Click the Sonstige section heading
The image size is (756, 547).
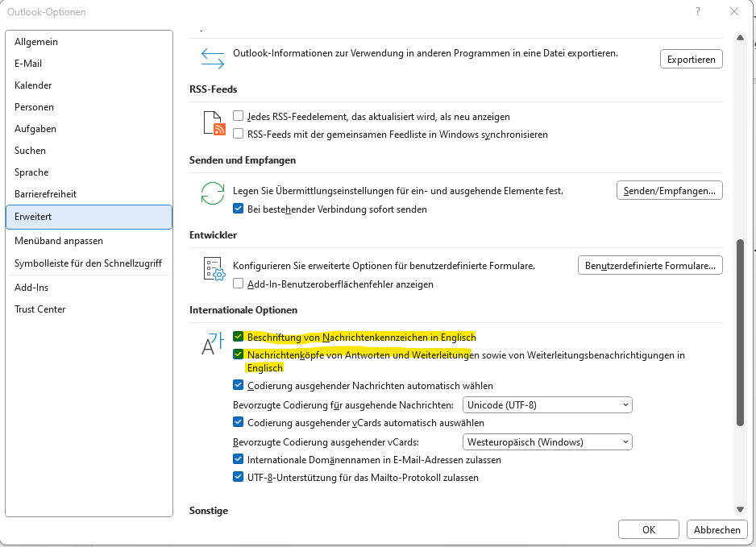(209, 511)
